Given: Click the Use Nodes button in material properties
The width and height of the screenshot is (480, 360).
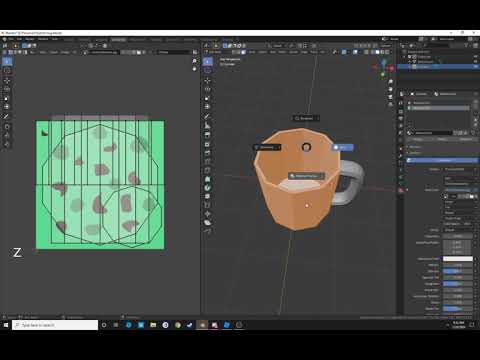Looking at the screenshot, I should click(442, 161).
